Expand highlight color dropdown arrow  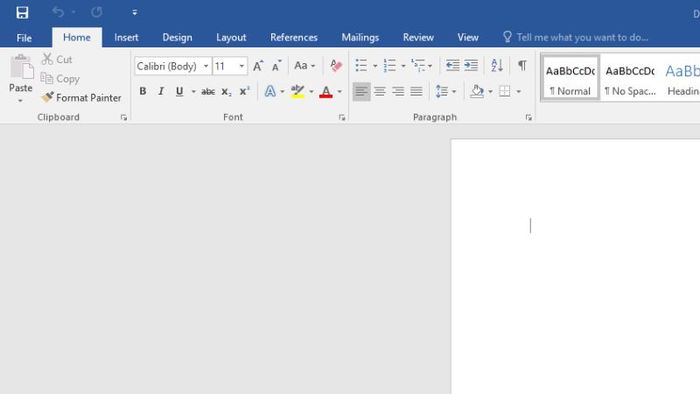[x=311, y=91]
